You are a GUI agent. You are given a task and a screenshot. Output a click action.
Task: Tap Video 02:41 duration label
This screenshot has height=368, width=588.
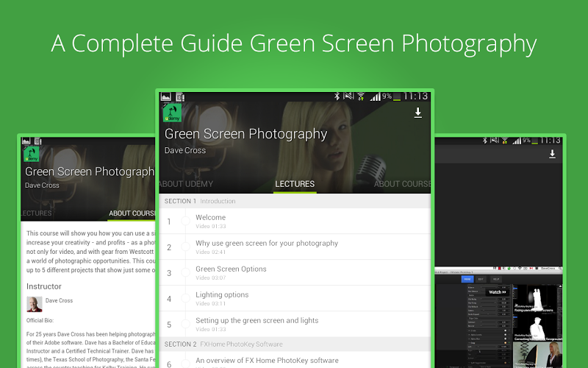(210, 252)
